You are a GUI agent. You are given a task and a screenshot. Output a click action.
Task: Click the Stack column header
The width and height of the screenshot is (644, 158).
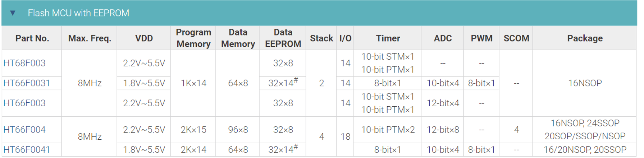tap(321, 38)
